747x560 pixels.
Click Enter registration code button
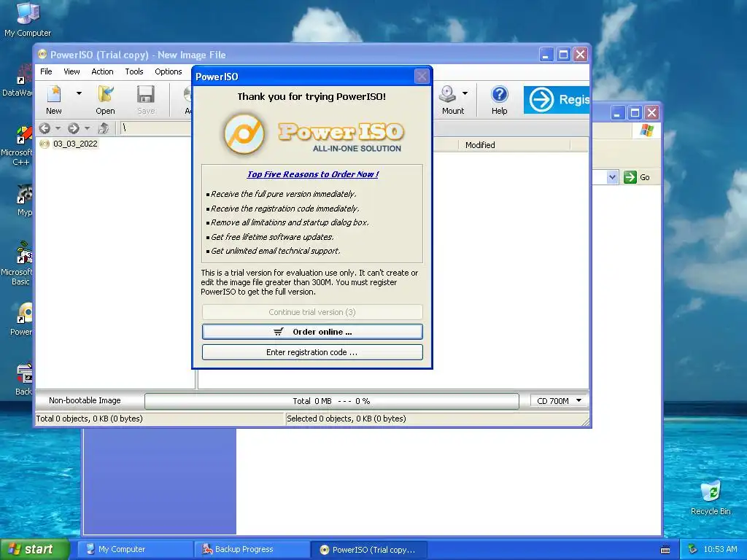(x=312, y=352)
